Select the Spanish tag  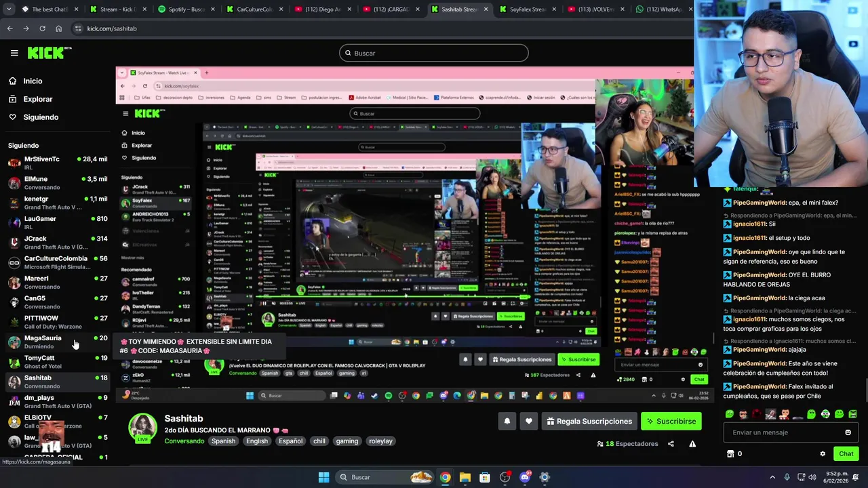pos(223,441)
